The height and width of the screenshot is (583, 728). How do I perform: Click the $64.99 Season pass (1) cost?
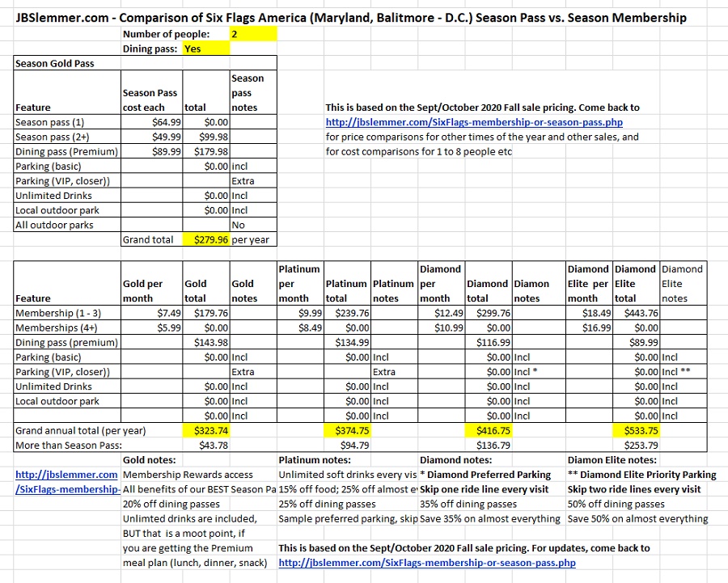click(x=152, y=122)
